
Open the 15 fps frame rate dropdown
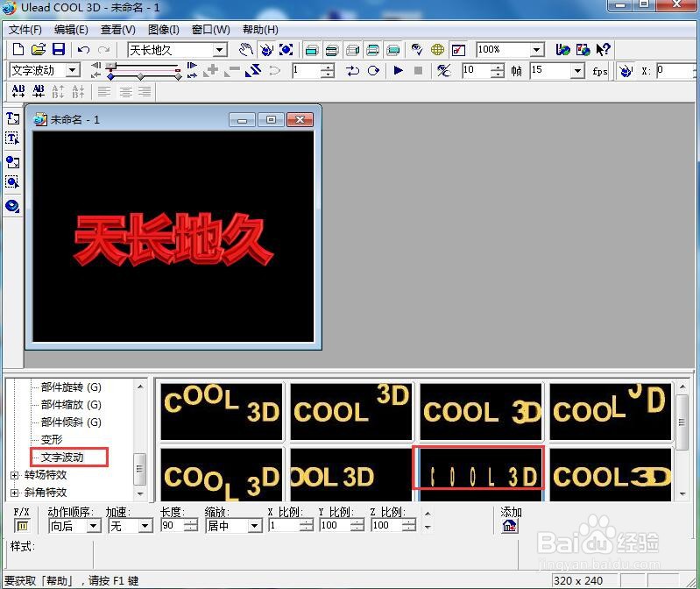pos(578,70)
